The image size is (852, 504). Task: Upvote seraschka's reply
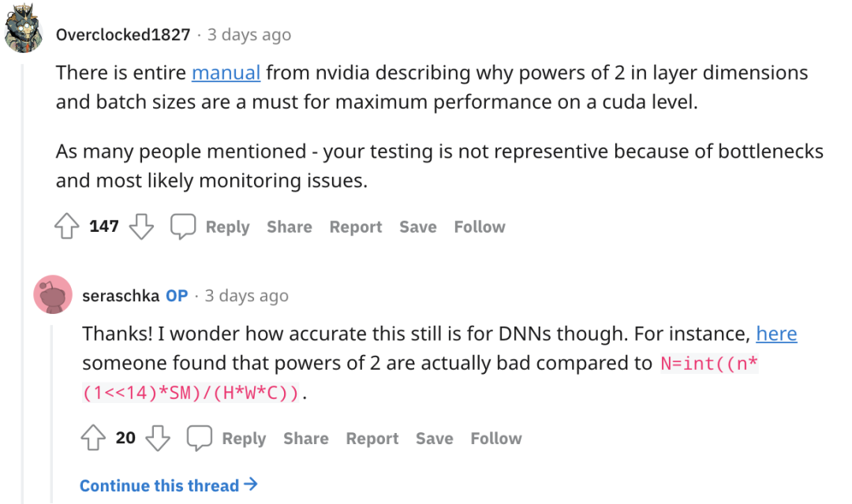93,439
